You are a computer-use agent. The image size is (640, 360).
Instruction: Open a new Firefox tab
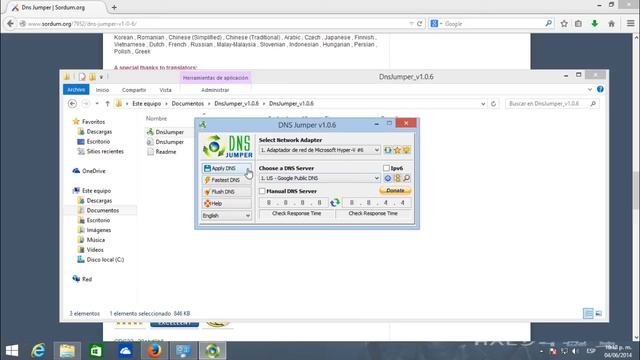click(x=114, y=7)
